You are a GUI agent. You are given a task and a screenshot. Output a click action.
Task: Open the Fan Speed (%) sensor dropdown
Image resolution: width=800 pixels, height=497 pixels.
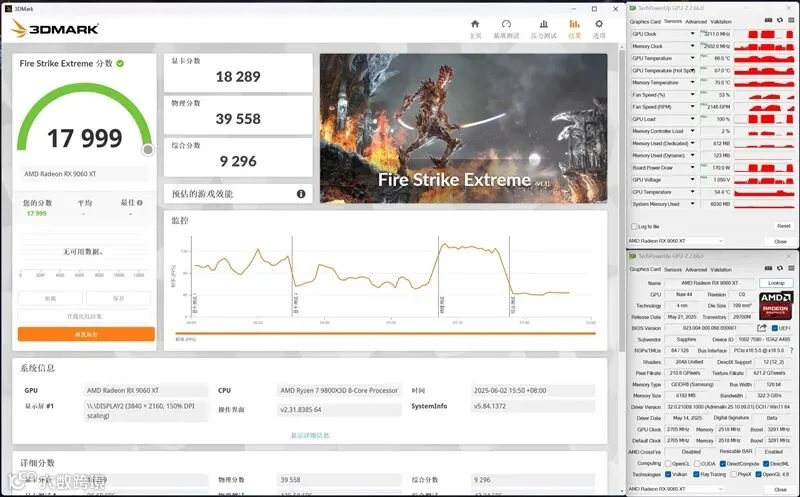[692, 94]
